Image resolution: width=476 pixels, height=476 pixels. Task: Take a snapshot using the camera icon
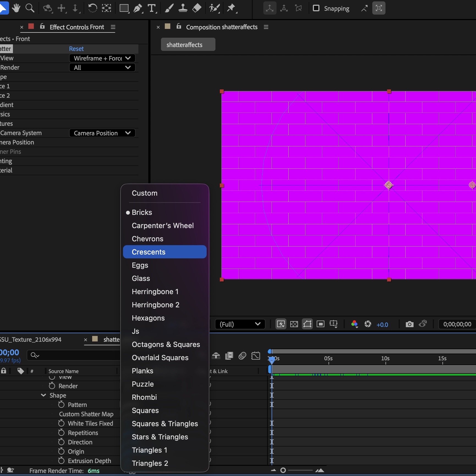coord(409,324)
